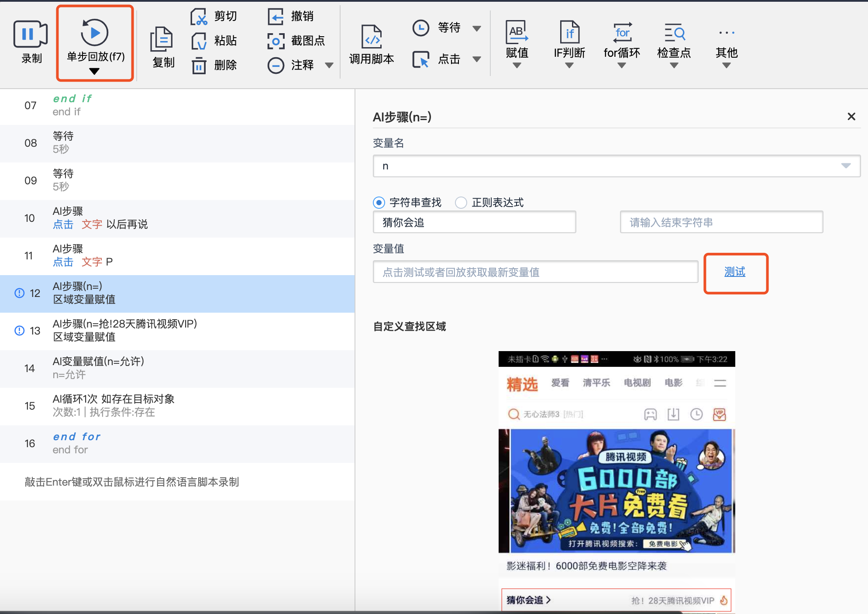Click the 电影 tab in phone preview
This screenshot has width=868, height=614.
point(674,383)
